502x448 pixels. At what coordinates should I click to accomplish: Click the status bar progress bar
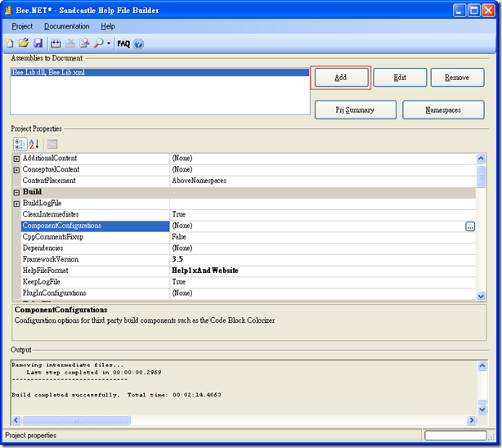[x=455, y=436]
